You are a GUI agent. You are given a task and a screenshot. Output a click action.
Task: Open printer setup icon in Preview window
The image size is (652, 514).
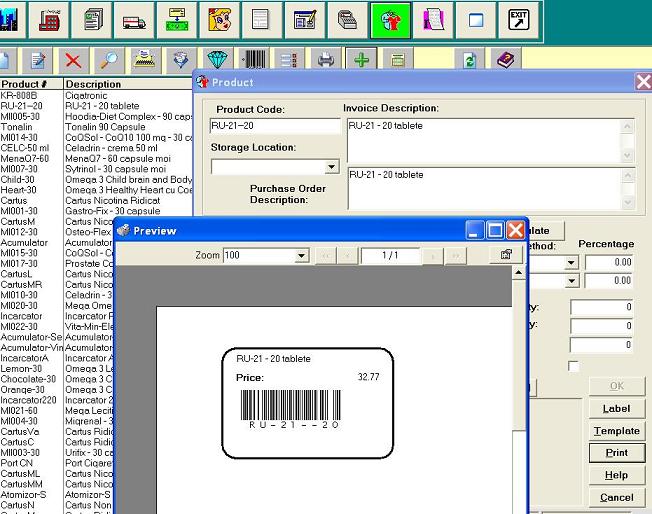point(506,254)
